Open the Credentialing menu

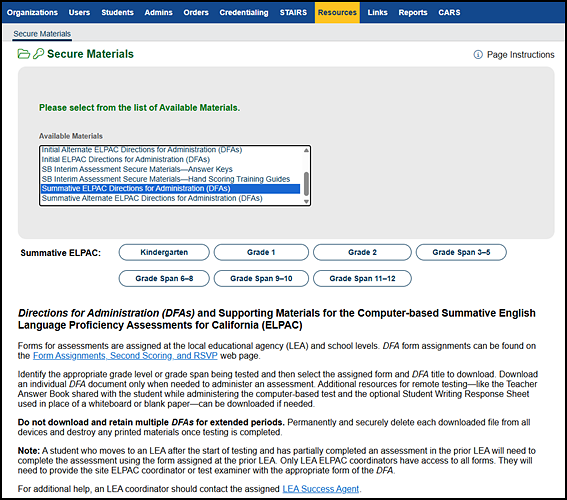pos(244,13)
